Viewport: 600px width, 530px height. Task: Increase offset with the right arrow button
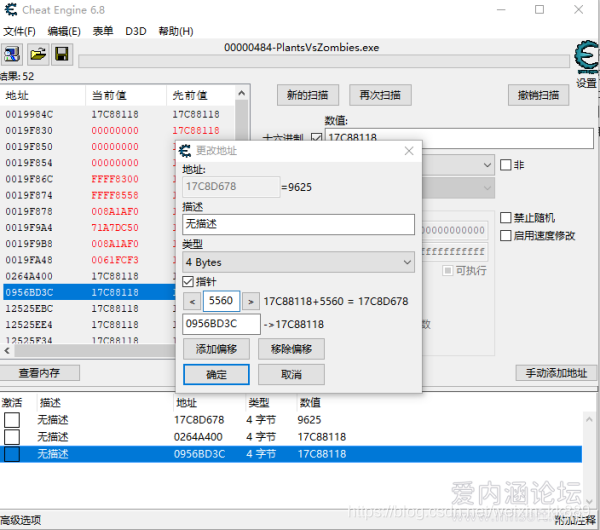coord(251,301)
